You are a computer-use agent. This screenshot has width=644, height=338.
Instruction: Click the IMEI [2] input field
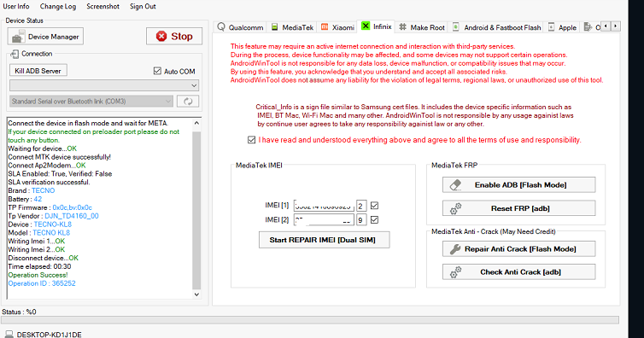tap(324, 220)
